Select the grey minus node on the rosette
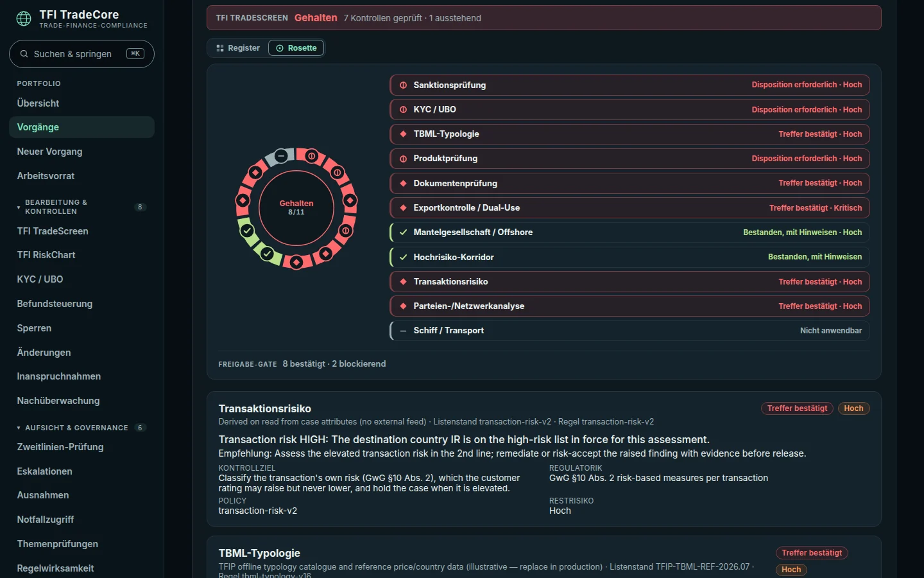Viewport: 924px width, 578px height. [x=281, y=156]
